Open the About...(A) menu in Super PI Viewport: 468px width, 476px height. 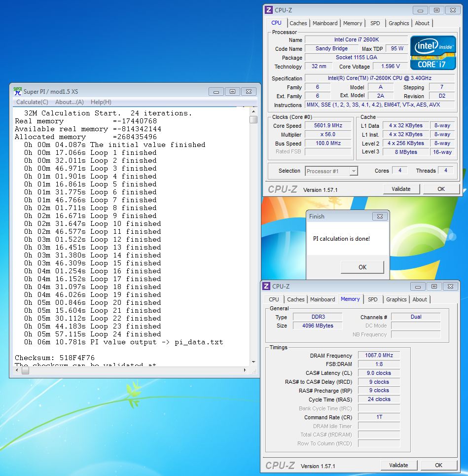(x=70, y=102)
